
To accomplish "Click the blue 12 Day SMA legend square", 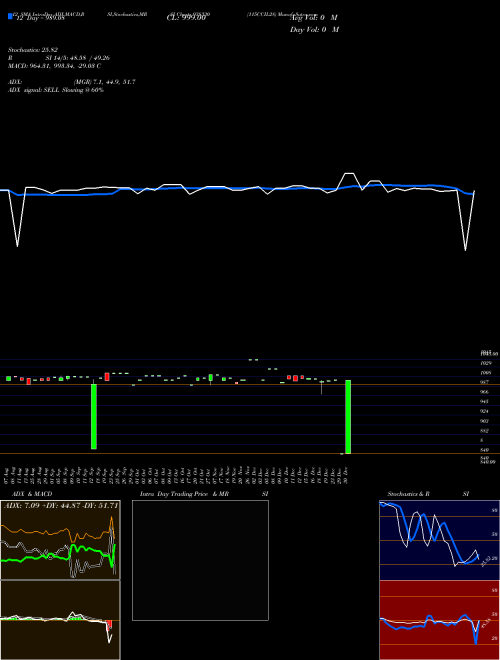I will point(10,16).
